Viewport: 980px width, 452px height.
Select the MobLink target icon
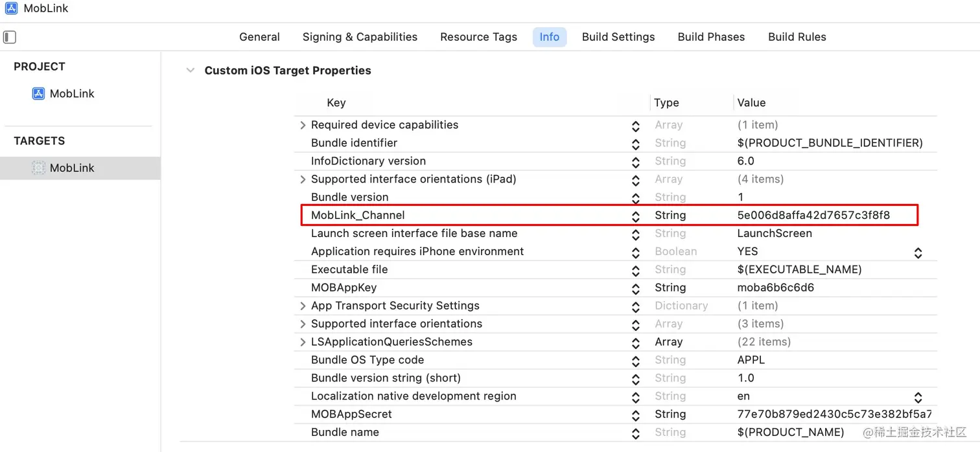click(39, 168)
